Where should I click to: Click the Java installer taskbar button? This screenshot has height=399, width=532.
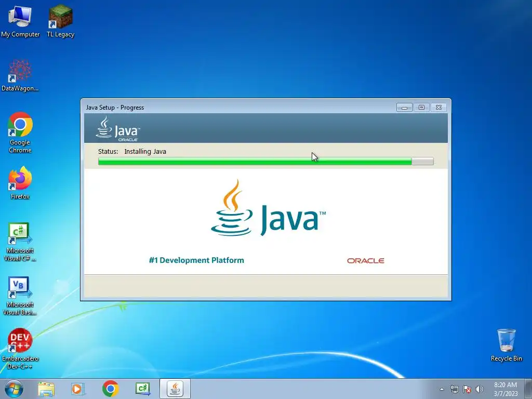pyautogui.click(x=175, y=389)
